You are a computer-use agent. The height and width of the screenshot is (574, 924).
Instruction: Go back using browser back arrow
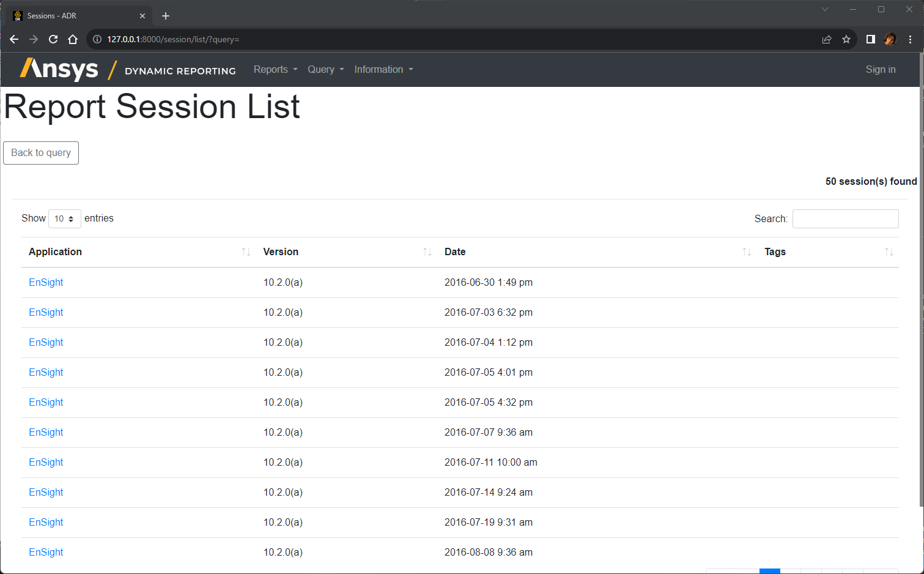point(14,39)
